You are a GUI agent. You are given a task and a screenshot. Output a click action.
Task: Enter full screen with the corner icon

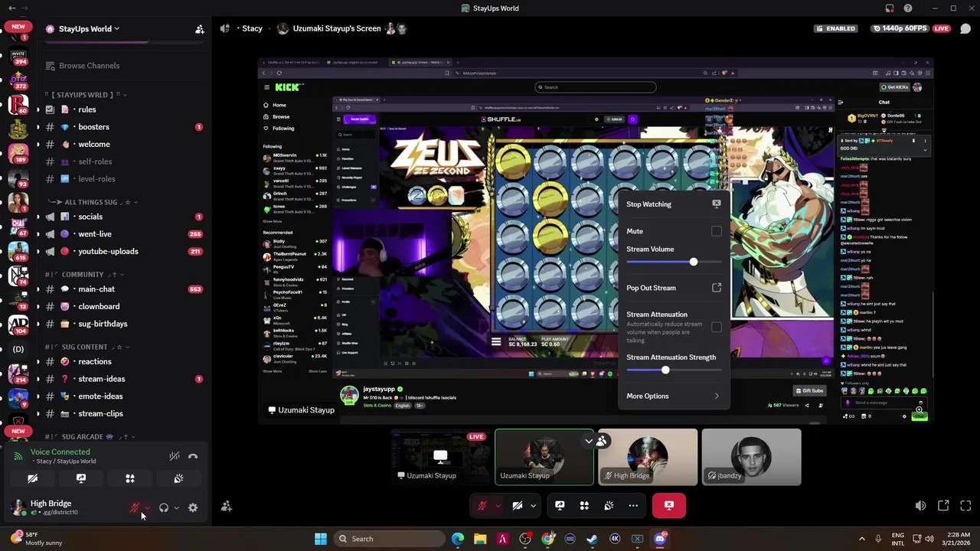pyautogui.click(x=965, y=506)
